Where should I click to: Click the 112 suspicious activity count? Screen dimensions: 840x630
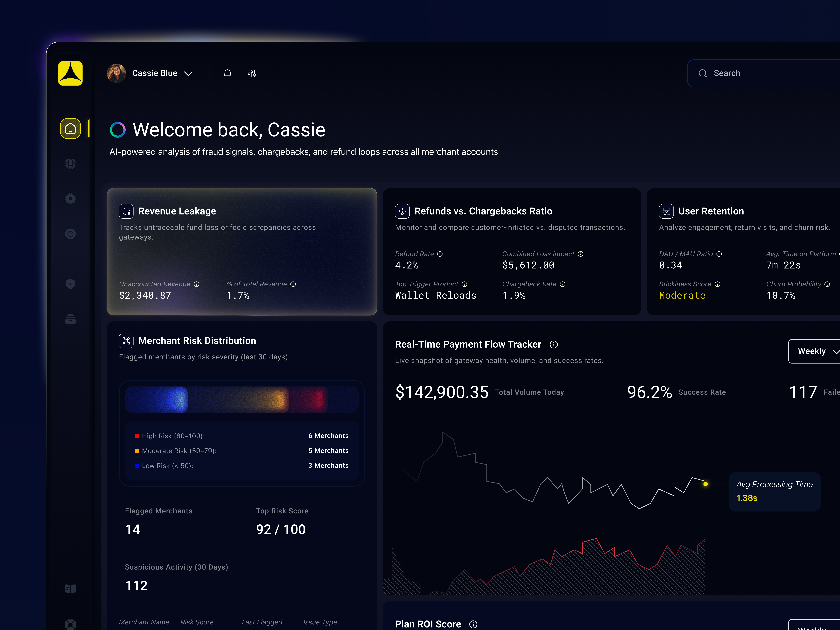click(x=136, y=586)
